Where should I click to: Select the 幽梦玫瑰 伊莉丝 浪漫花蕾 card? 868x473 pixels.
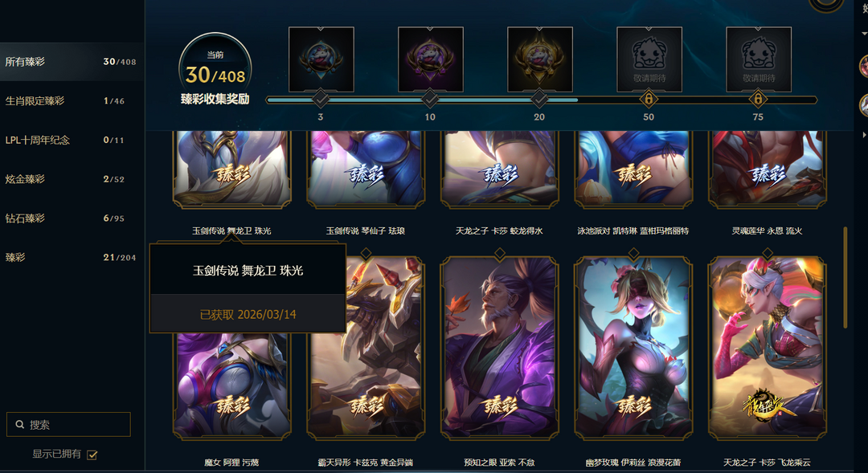click(x=633, y=349)
